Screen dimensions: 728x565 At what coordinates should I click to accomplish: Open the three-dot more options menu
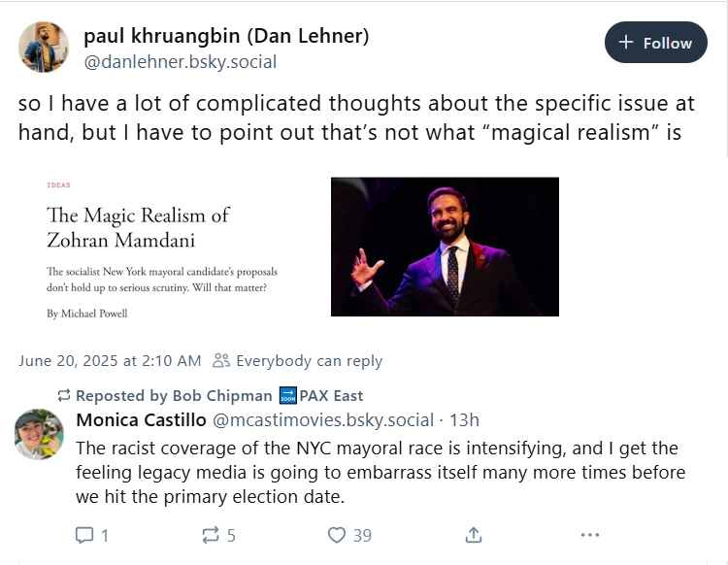tap(589, 535)
